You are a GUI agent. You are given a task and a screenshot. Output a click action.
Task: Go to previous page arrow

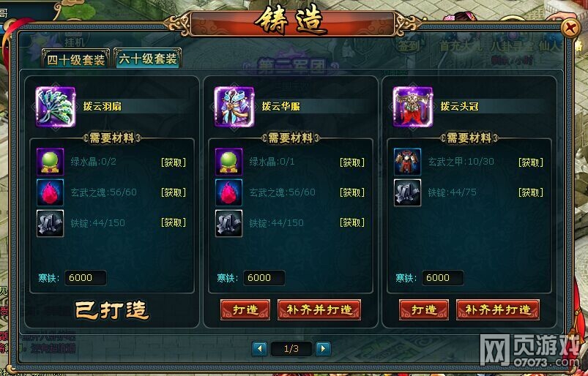tap(259, 349)
